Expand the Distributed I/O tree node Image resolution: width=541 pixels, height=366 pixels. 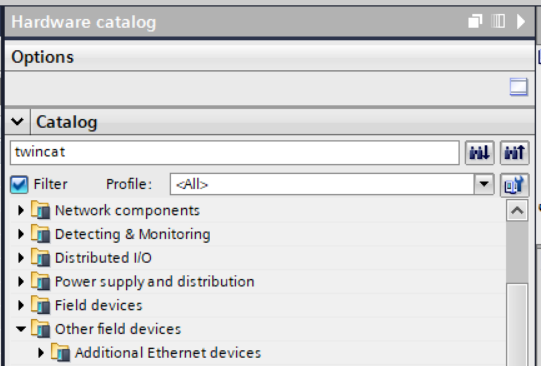pos(21,258)
